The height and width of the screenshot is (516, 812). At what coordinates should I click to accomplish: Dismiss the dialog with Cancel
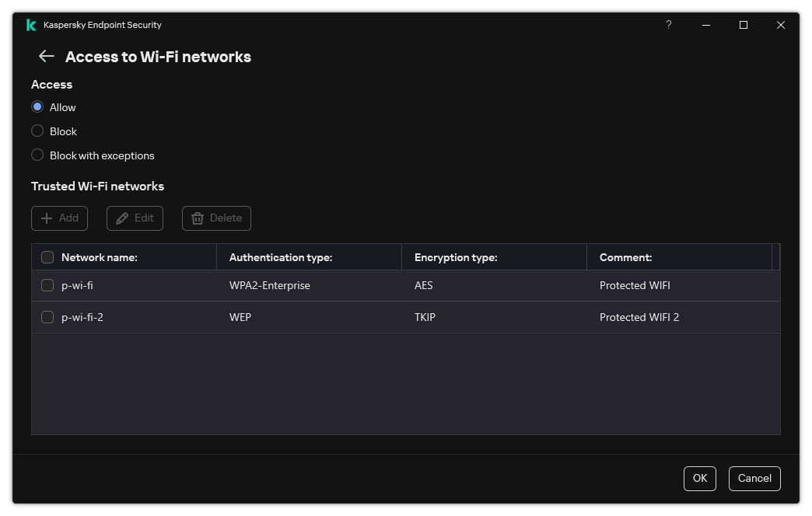754,478
